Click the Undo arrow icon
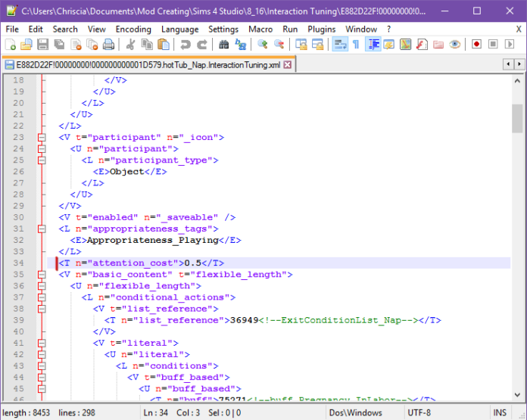The image size is (527, 420). [187, 45]
